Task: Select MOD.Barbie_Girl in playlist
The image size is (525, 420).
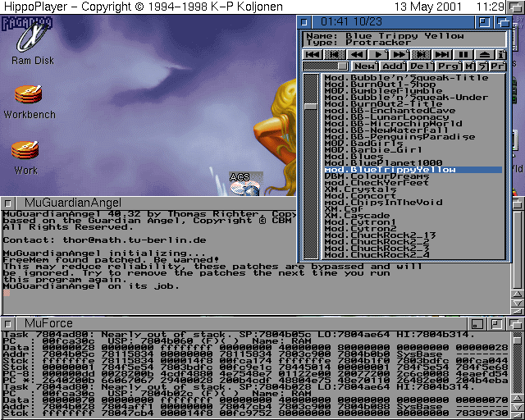Action: tap(413, 150)
